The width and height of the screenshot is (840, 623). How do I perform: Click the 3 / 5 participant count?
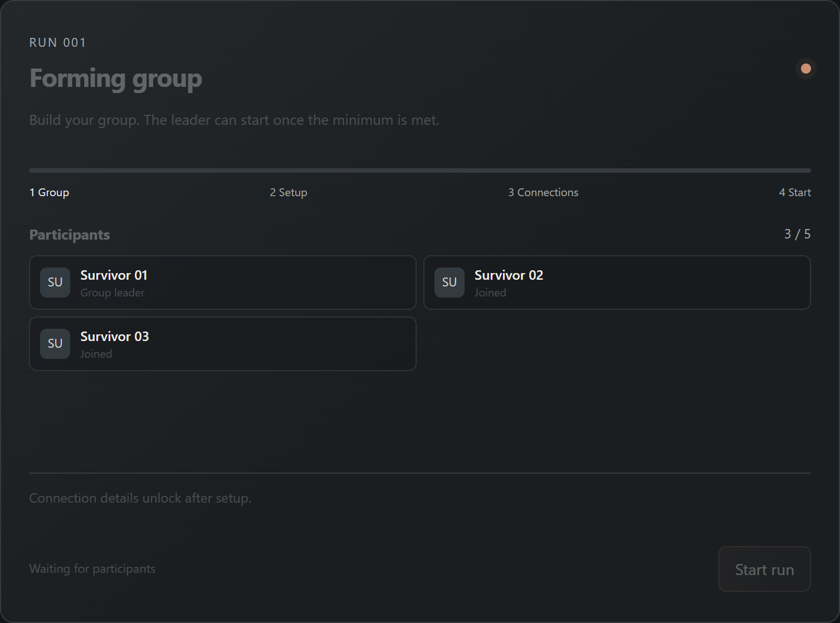click(x=797, y=234)
